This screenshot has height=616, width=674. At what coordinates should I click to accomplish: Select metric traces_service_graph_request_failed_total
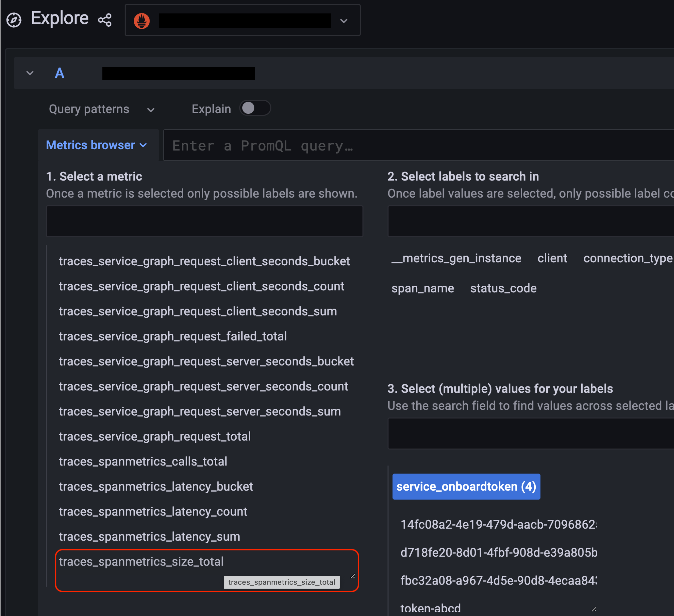click(173, 336)
